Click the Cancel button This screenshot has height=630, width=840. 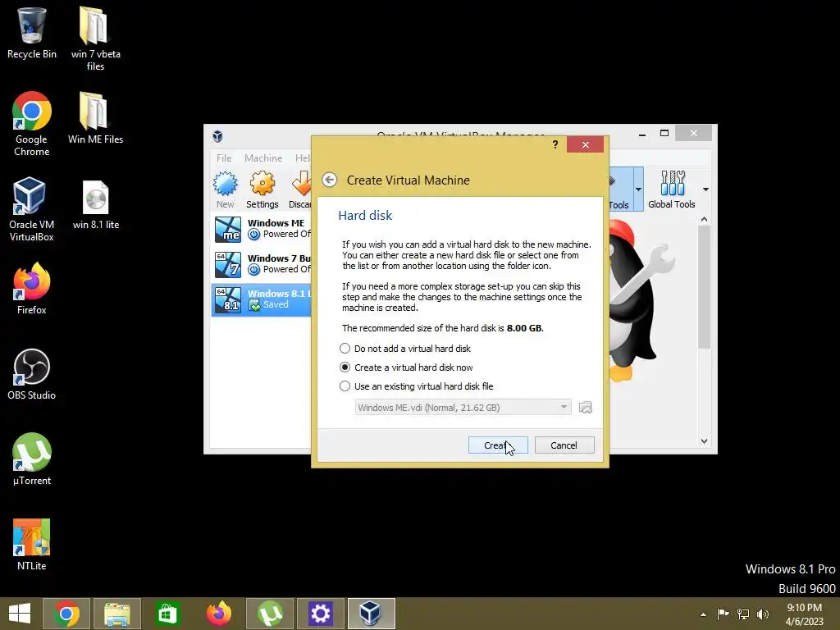point(564,445)
